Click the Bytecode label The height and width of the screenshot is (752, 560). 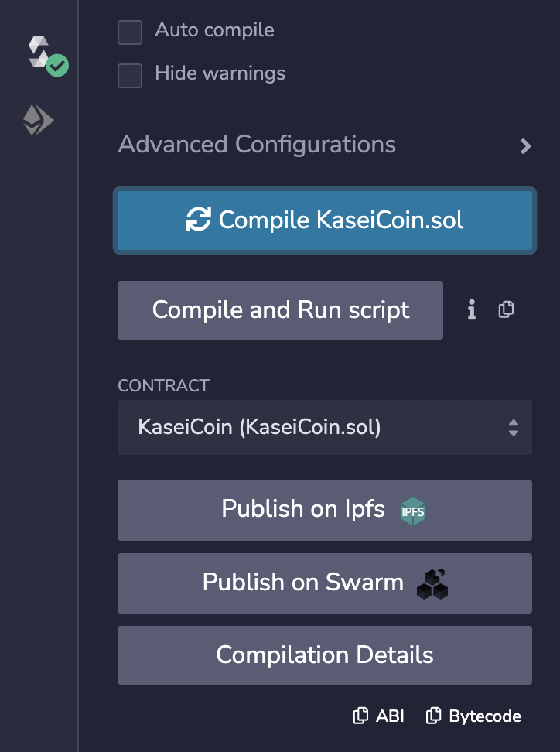tap(483, 716)
